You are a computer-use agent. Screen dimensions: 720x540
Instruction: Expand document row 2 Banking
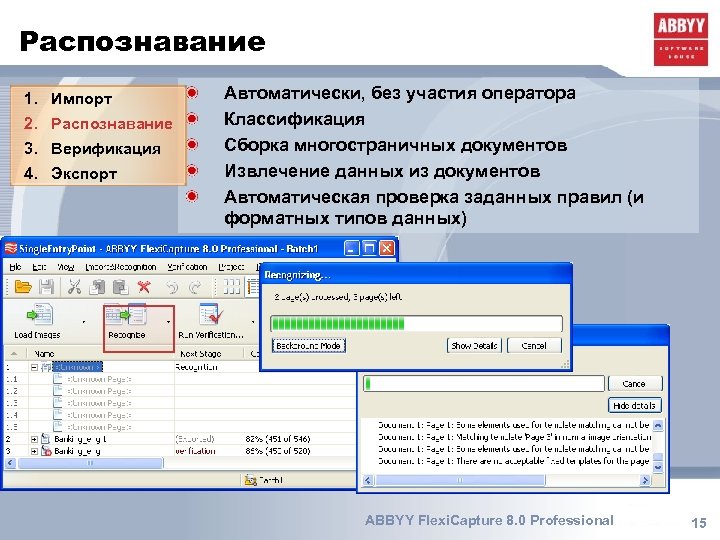click(34, 439)
